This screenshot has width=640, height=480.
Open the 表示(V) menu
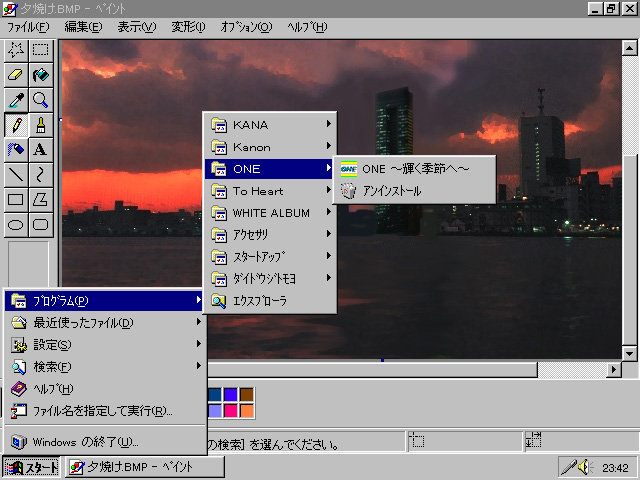pos(137,27)
